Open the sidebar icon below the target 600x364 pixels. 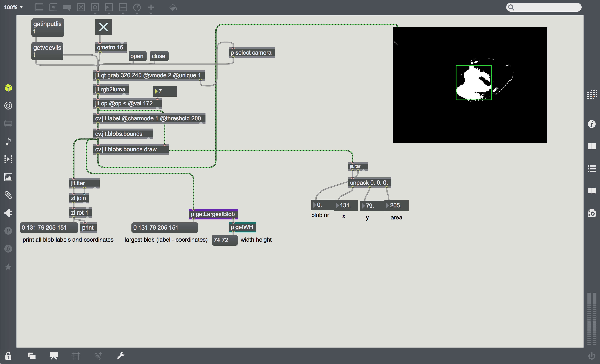pyautogui.click(x=8, y=123)
